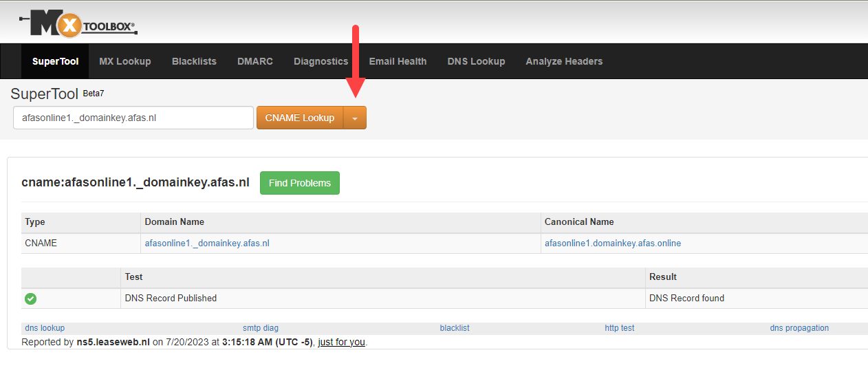The height and width of the screenshot is (368, 868).
Task: Open the afasonline1.domainkey.afas.online canonical link
Action: [613, 243]
